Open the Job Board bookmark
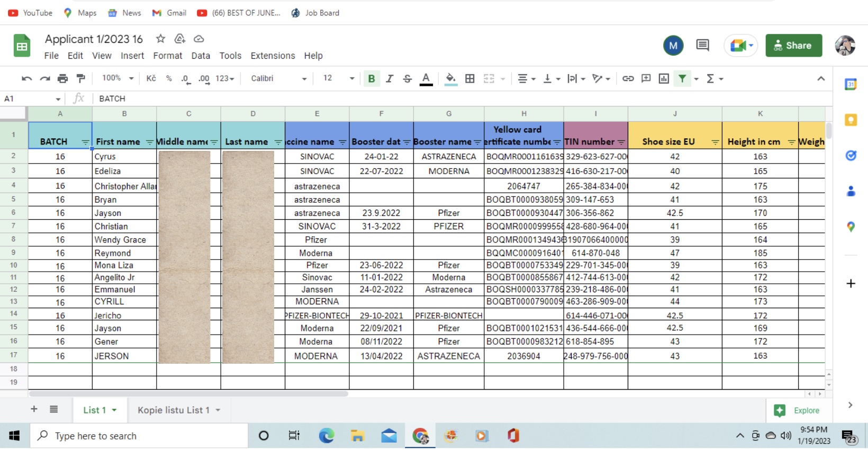The height and width of the screenshot is (467, 868). point(315,13)
